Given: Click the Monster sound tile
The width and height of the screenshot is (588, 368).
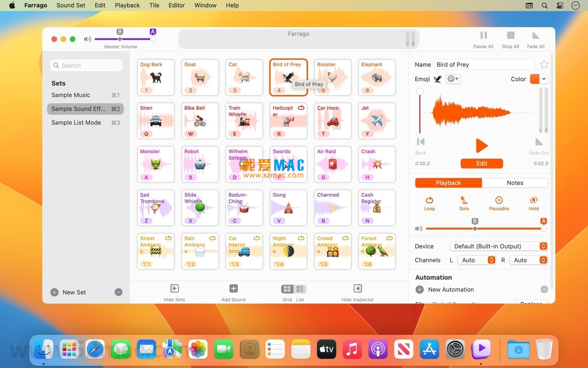Looking at the screenshot, I should 156,164.
